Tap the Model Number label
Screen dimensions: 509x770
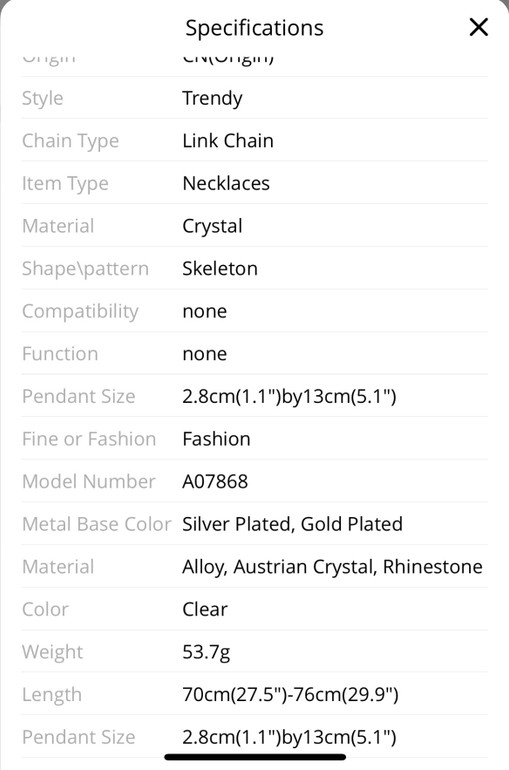88,482
